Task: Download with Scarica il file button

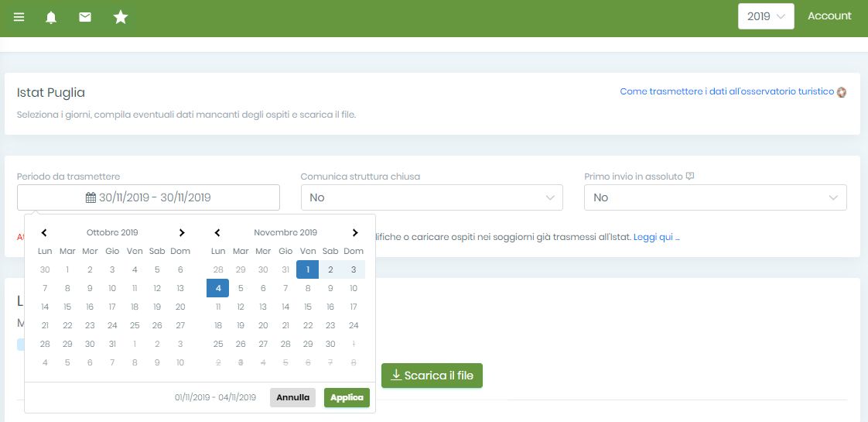Action: (432, 376)
